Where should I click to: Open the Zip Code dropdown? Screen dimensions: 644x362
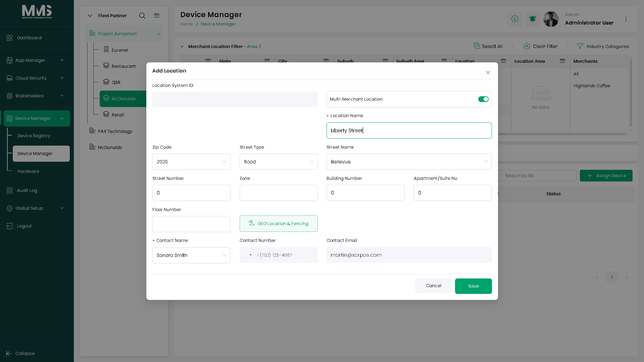pos(191,162)
